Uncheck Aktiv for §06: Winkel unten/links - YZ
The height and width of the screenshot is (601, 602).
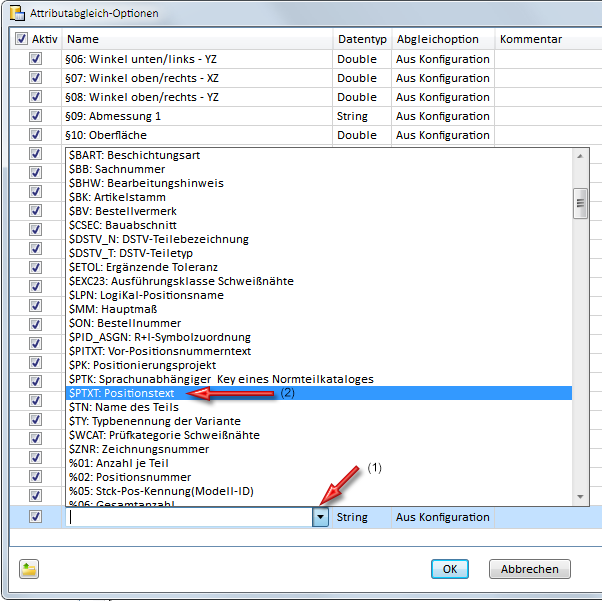coord(35,59)
